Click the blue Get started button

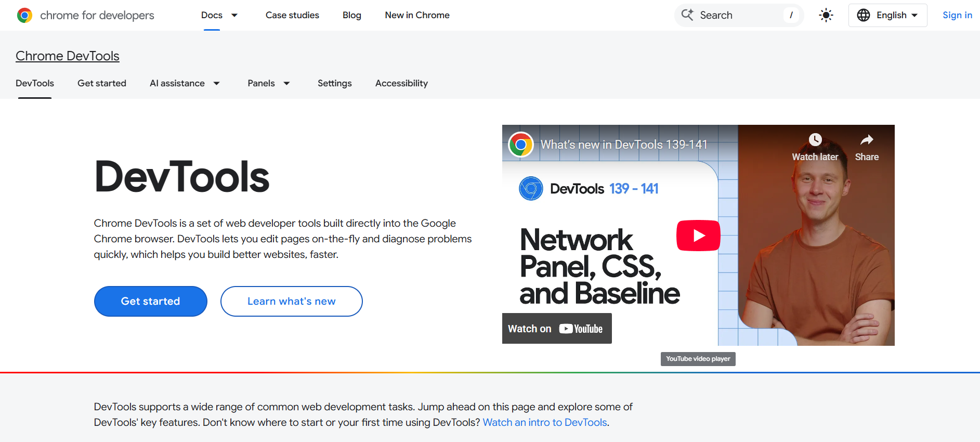(x=151, y=301)
